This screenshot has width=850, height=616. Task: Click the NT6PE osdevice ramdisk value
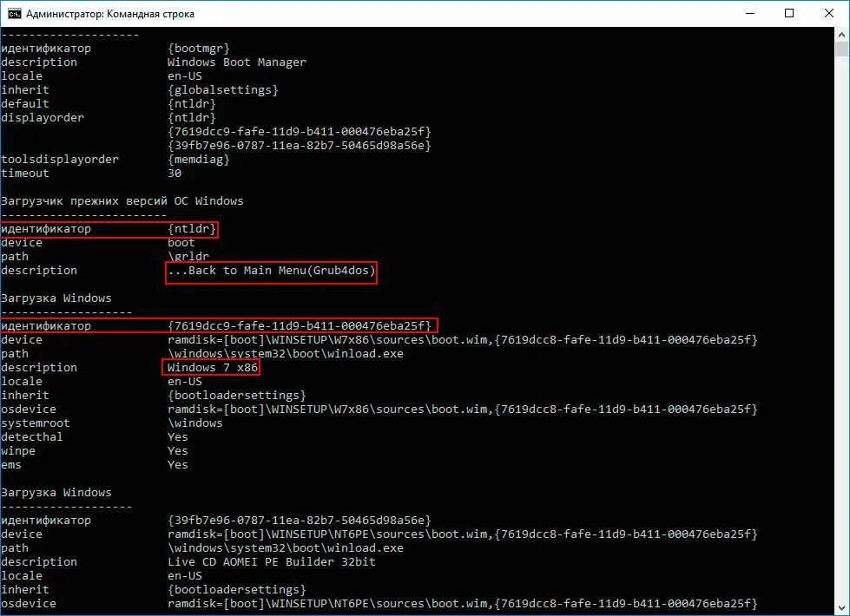pyautogui.click(x=463, y=604)
